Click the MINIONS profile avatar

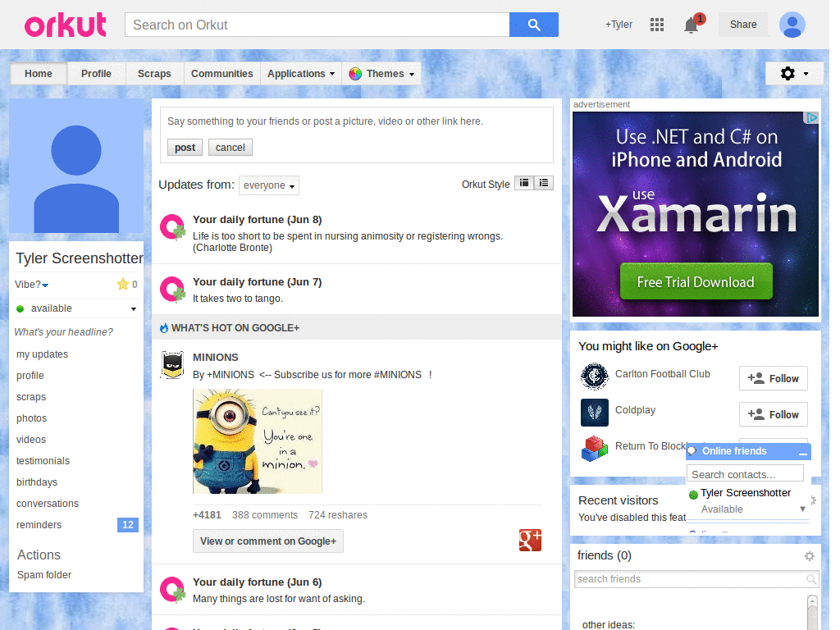(x=172, y=365)
